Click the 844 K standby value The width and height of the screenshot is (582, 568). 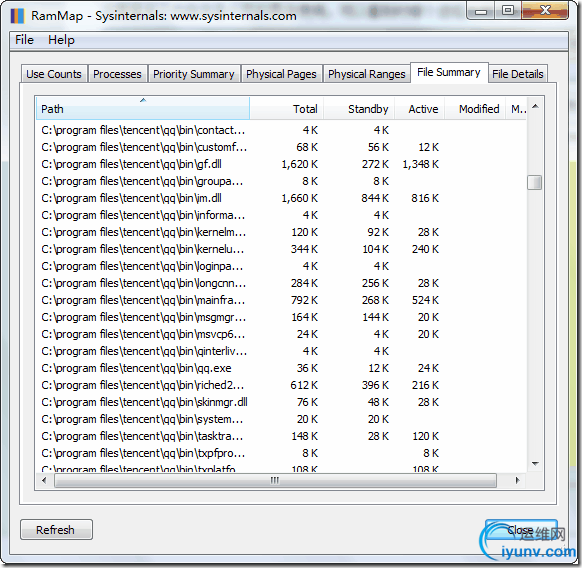tap(375, 198)
